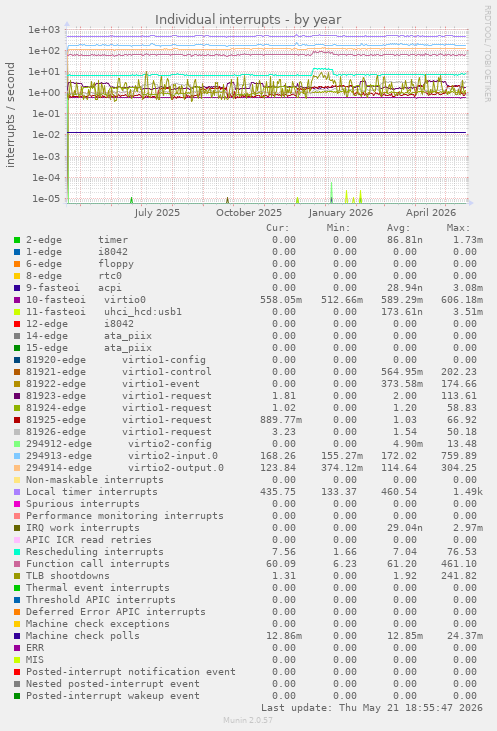The image size is (497, 731).
Task: Click the RRDTOOL / TOBI OETIKER watermark
Action: tap(487, 54)
